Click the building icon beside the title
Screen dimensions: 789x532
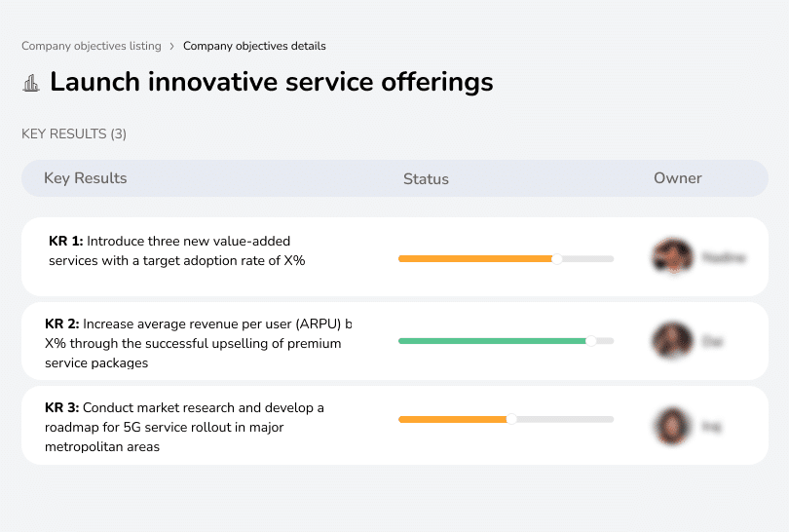click(31, 83)
